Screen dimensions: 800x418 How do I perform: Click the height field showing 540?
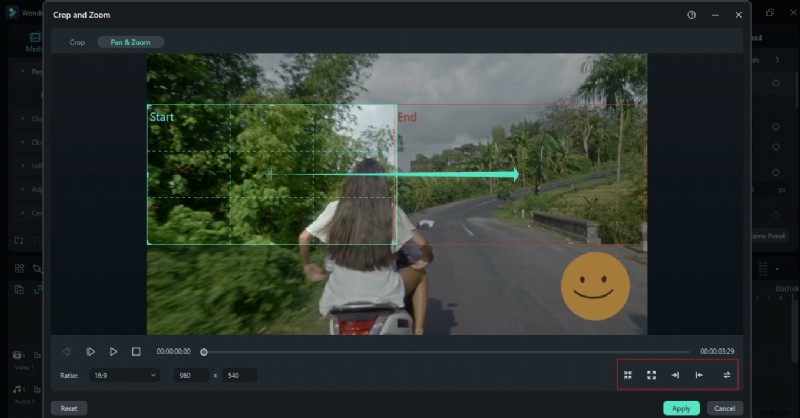(240, 375)
